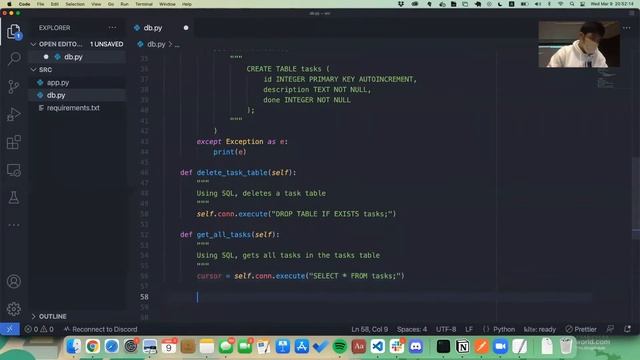This screenshot has width=640, height=360.
Task: Open the Explorer view in activity bar
Action: click(x=13, y=31)
